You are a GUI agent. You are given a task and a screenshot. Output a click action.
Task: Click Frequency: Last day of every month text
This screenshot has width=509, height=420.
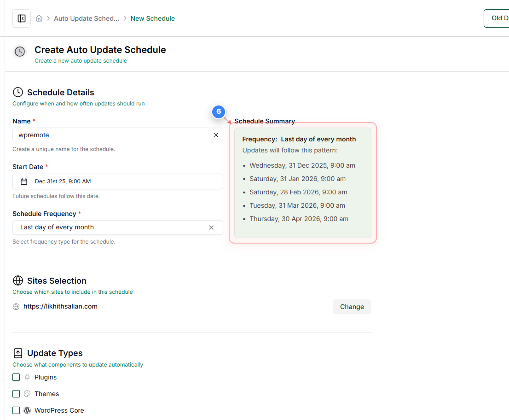(x=299, y=139)
